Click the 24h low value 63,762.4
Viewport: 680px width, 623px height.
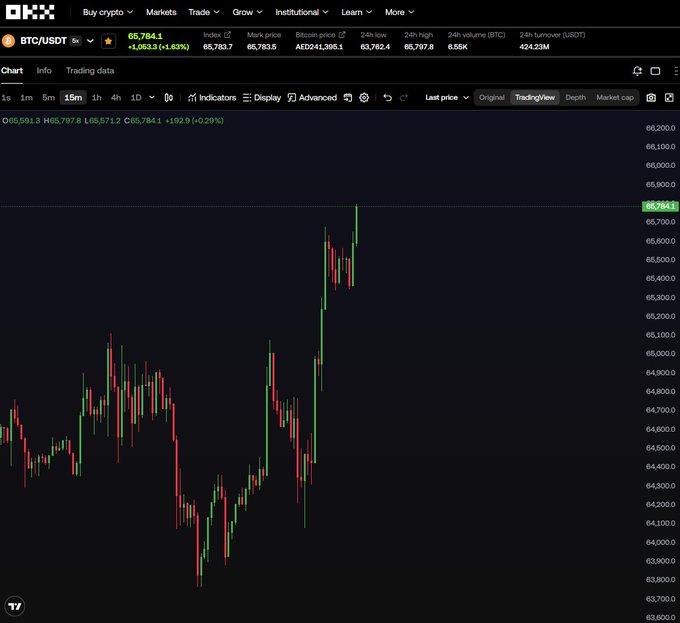[x=375, y=47]
